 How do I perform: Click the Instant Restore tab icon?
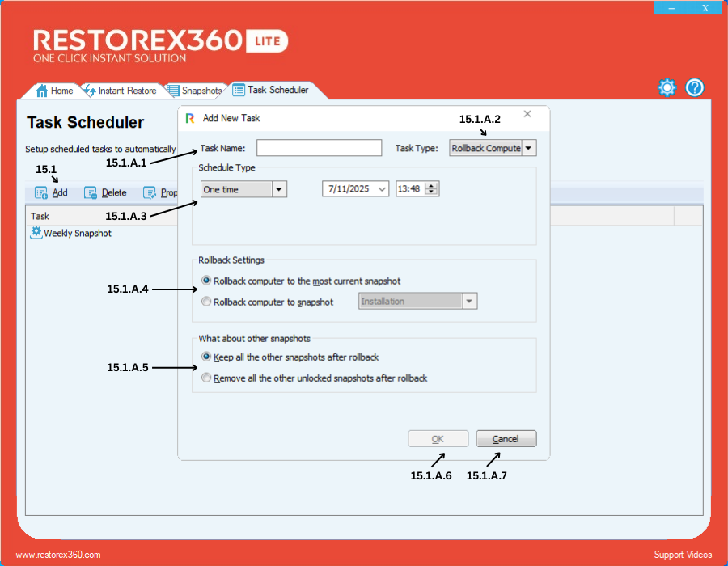89,91
